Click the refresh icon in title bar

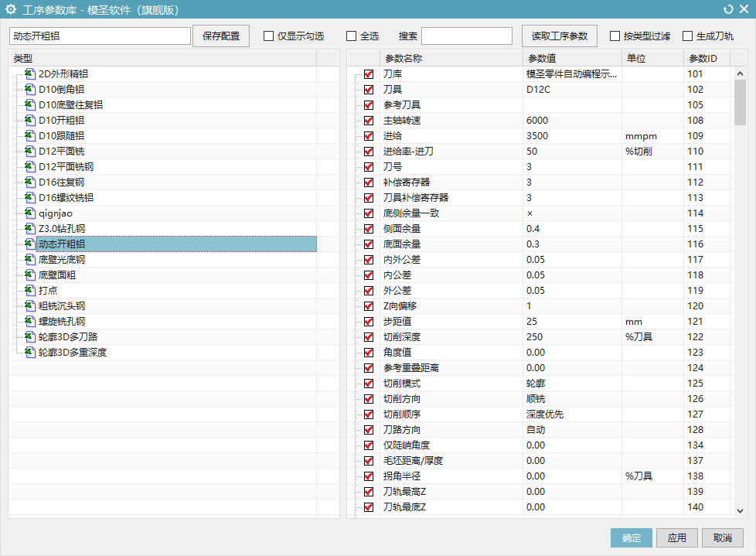[728, 9]
